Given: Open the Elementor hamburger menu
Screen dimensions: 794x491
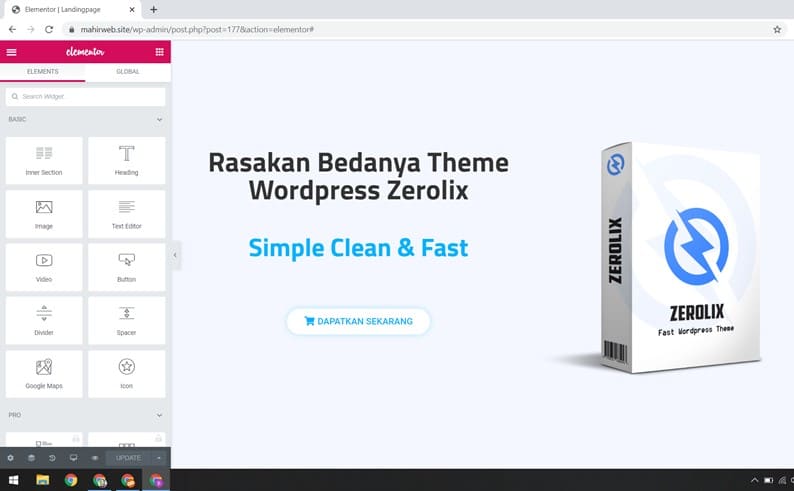Looking at the screenshot, I should 12,52.
